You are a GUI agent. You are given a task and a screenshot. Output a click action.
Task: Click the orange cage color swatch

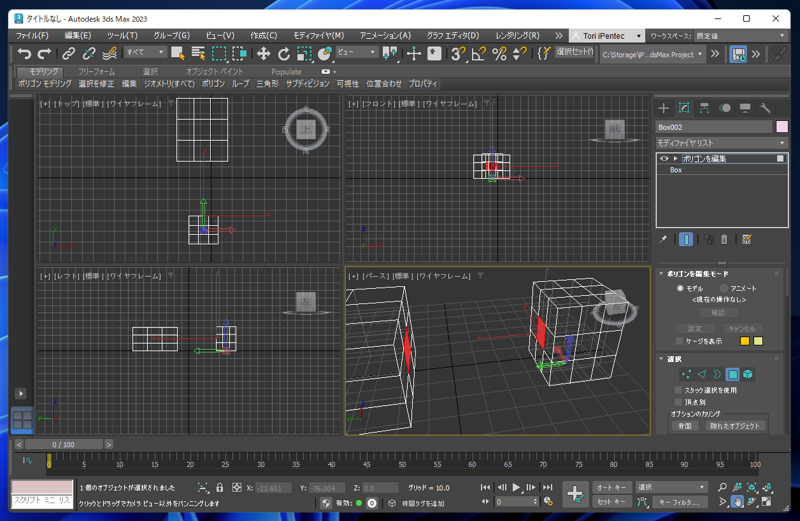(745, 341)
